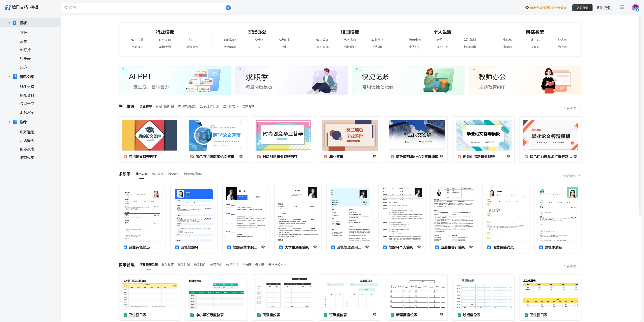
Task: Select the 面试技巧 tab under 求职季
Action: pyautogui.click(x=157, y=174)
